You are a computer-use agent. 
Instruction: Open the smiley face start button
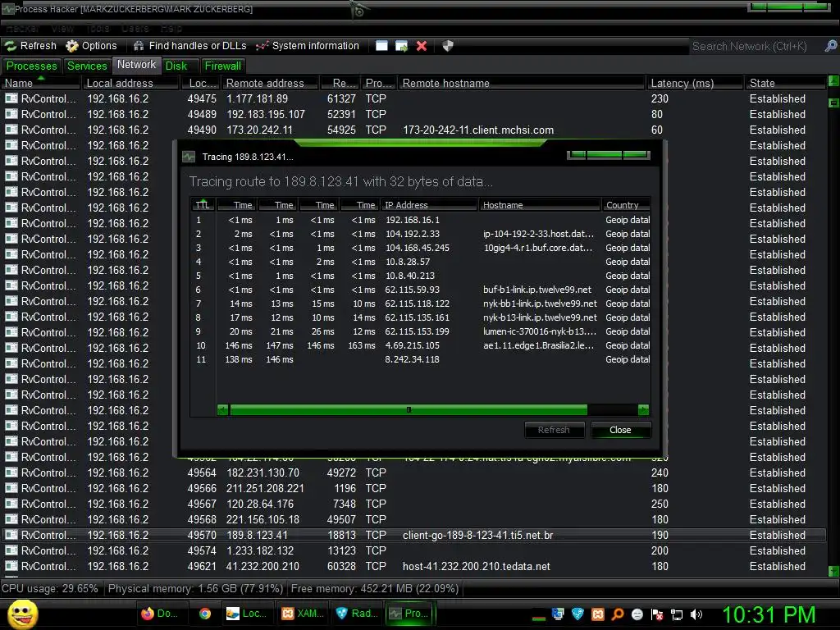22,614
